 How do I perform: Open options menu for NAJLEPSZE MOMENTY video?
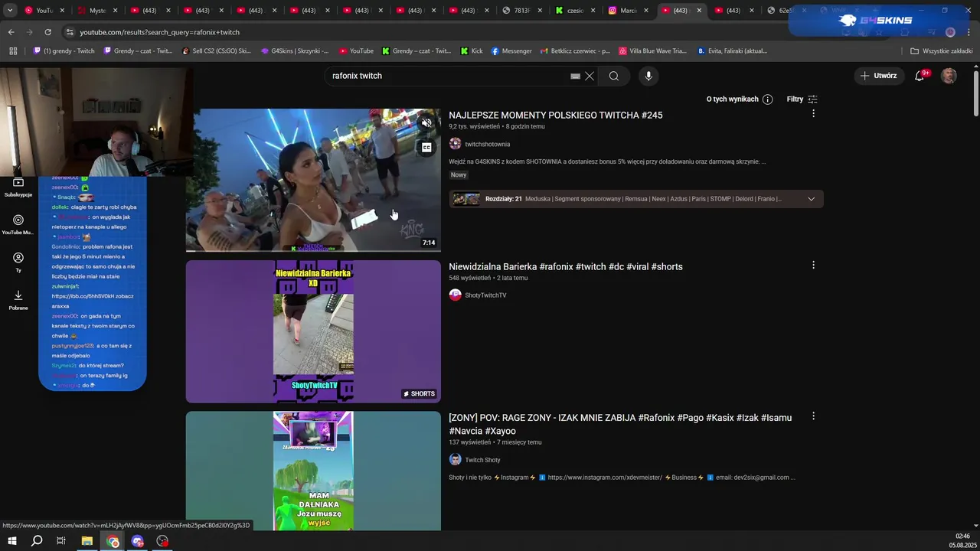coord(813,113)
